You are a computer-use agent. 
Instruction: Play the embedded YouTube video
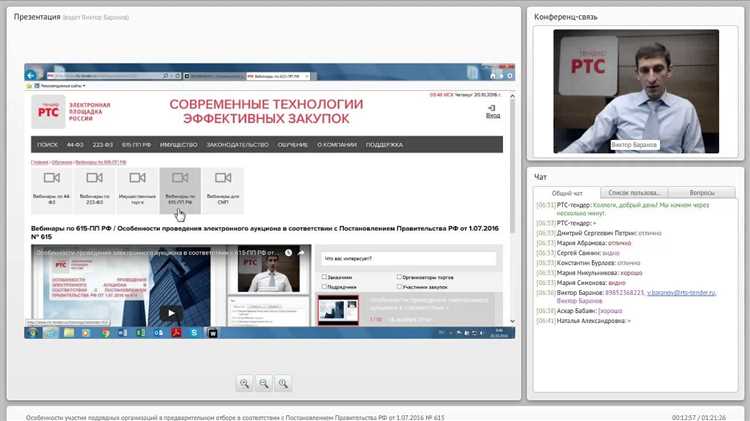pos(171,313)
